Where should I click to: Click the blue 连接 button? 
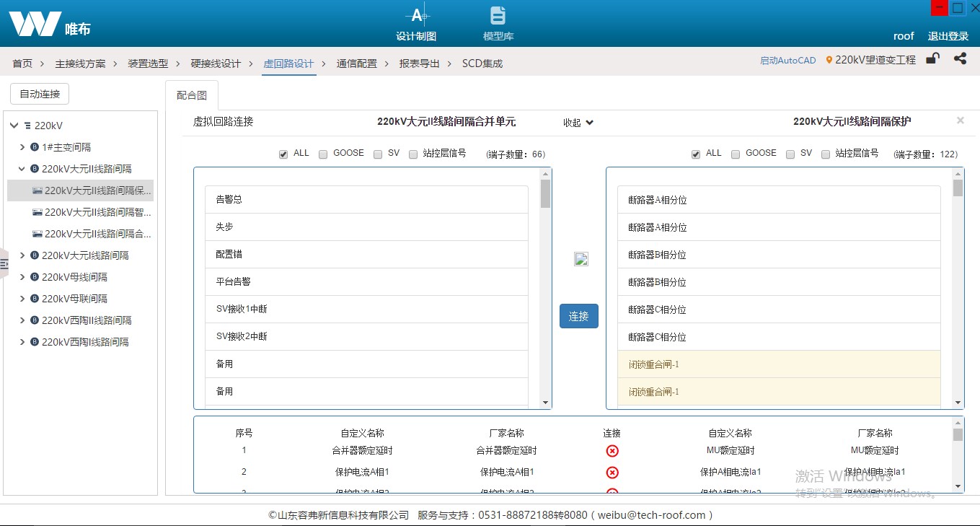point(578,316)
